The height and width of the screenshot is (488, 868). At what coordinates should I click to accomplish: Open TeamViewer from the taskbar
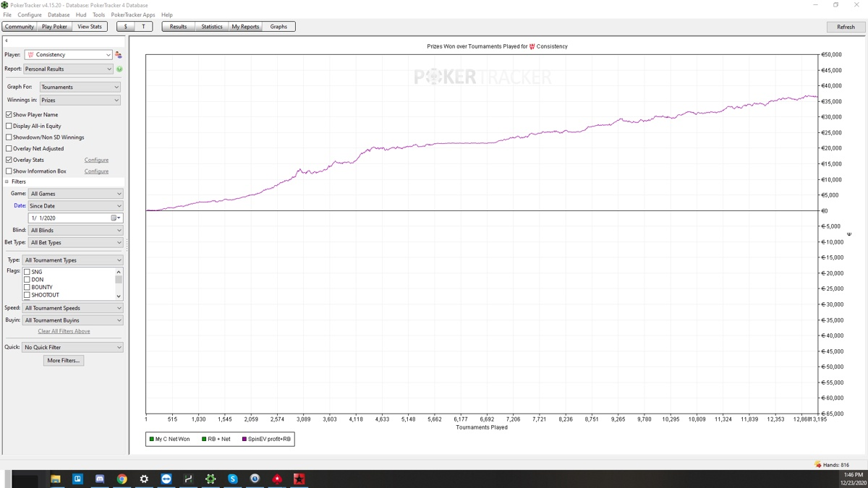point(166,479)
